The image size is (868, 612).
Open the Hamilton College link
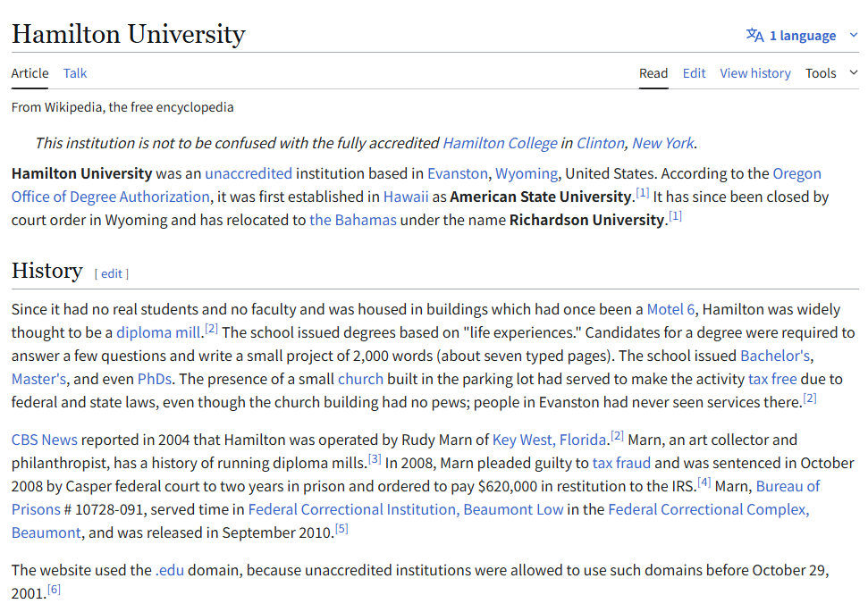tap(500, 143)
